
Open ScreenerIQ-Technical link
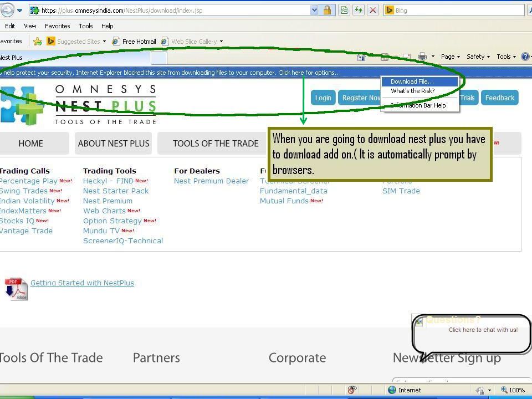click(123, 241)
